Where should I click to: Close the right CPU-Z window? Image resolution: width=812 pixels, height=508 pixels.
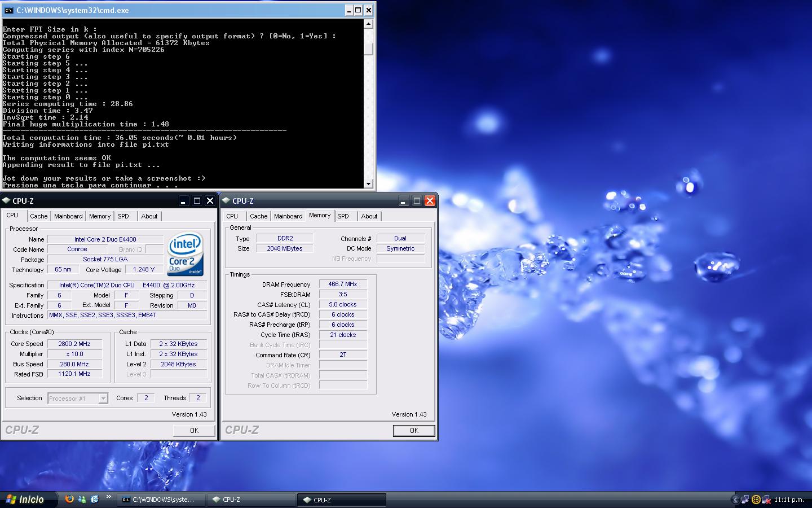(x=430, y=201)
